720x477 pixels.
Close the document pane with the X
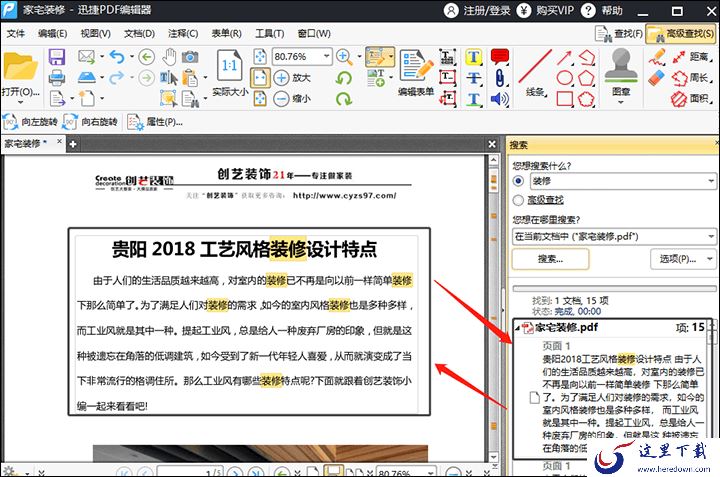pos(492,144)
